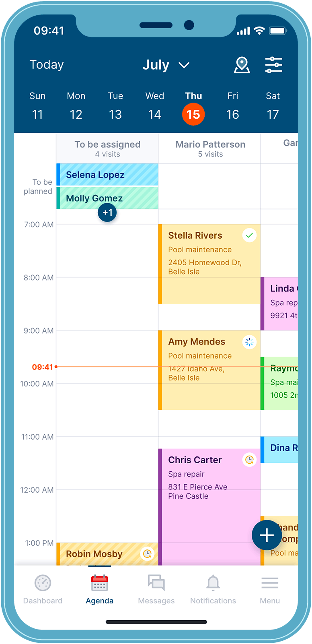Screen dimensions: 312x644
Task: Open the Selena Lopez unplanned visit
Action: pyautogui.click(x=107, y=175)
